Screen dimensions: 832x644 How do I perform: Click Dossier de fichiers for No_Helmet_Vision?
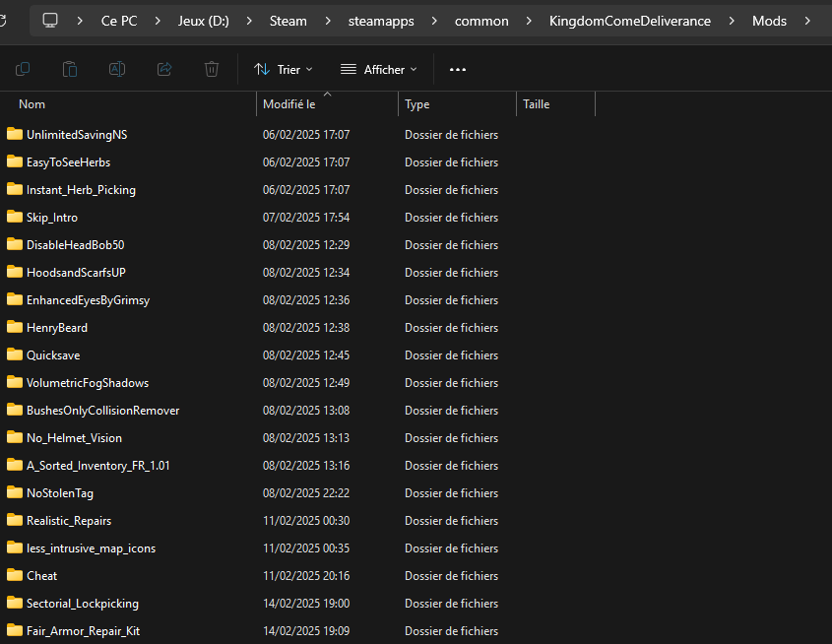point(452,437)
